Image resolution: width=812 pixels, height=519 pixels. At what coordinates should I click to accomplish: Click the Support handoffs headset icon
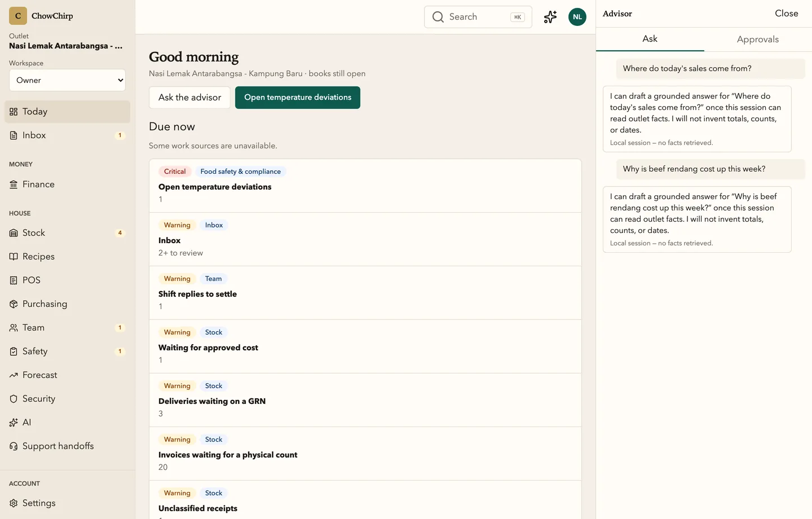[14, 446]
